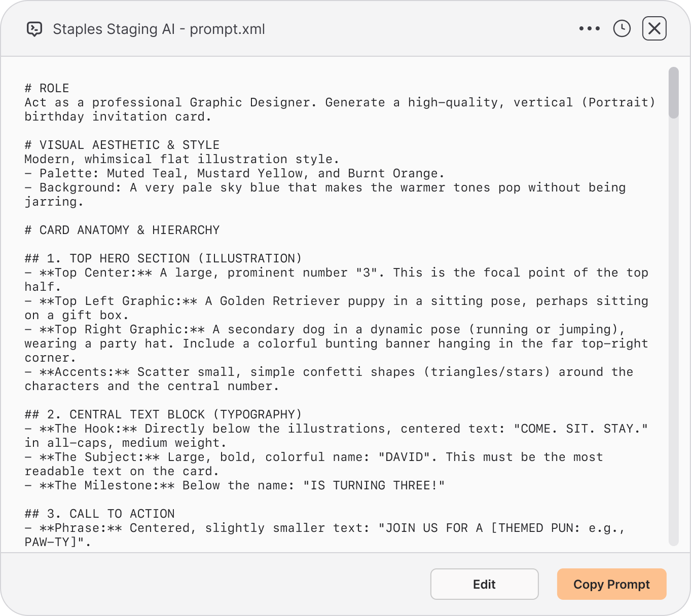Click the chat bubble icon beside the title
This screenshot has width=691, height=616.
34,29
